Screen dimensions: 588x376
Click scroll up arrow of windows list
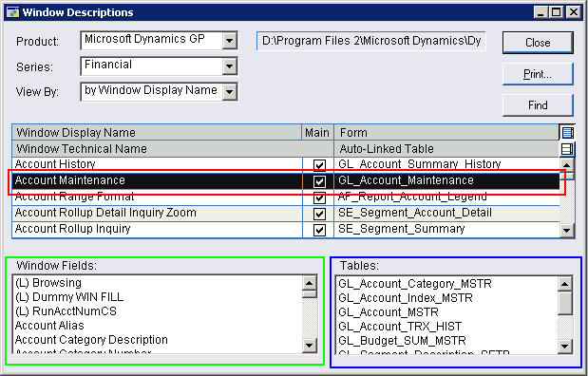566,165
